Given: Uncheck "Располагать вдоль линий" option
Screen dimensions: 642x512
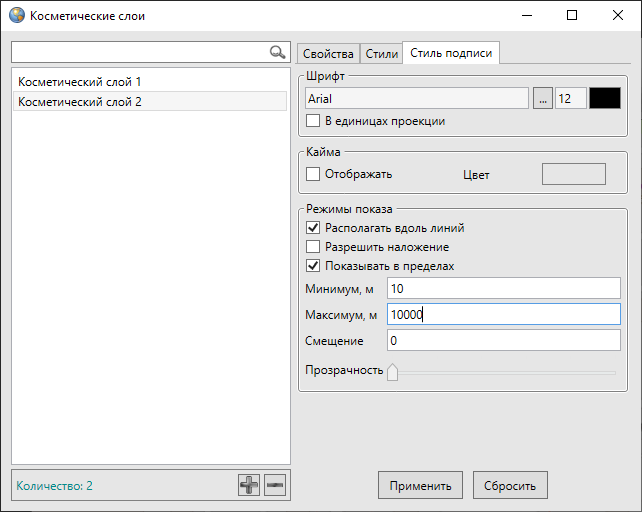Looking at the screenshot, I should click(313, 228).
